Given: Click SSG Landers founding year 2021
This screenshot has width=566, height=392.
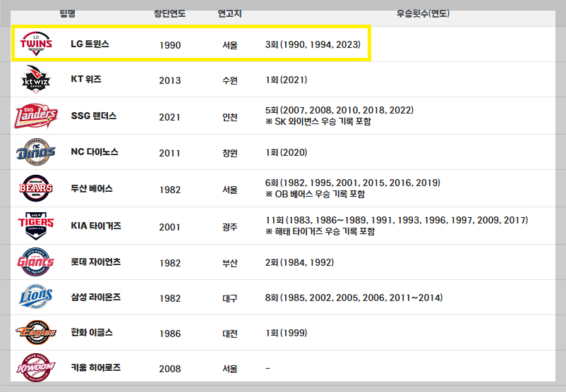Looking at the screenshot, I should click(169, 117).
